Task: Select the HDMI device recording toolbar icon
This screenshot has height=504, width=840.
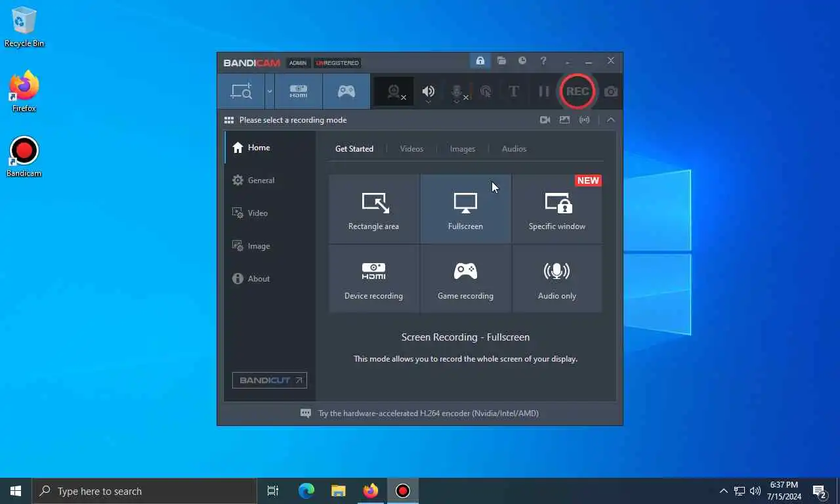Action: [x=299, y=91]
